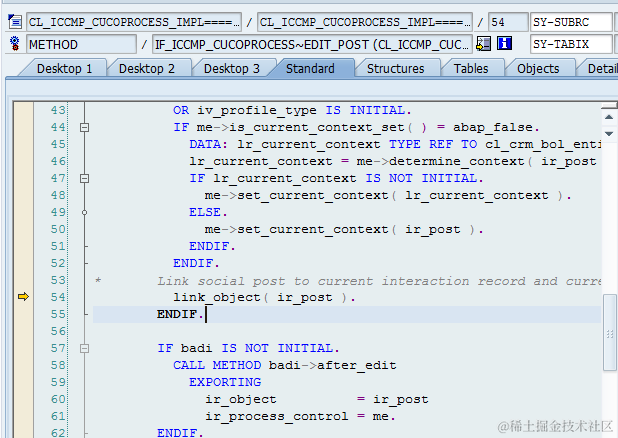
Task: Open navigate-to-source icon next to EDIT_POST
Action: tap(483, 43)
